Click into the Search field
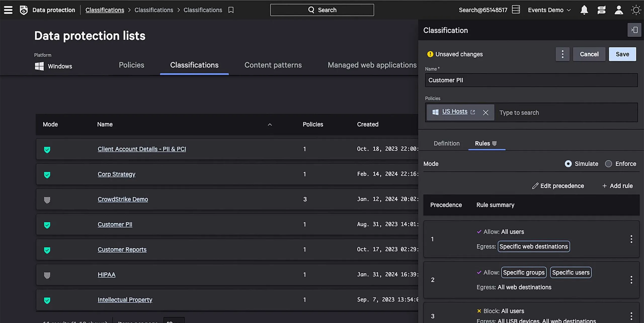This screenshot has width=644, height=323. (x=322, y=10)
